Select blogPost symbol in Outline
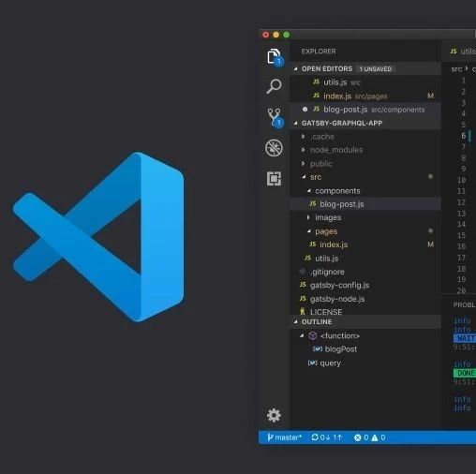The image size is (476, 474). (341, 349)
